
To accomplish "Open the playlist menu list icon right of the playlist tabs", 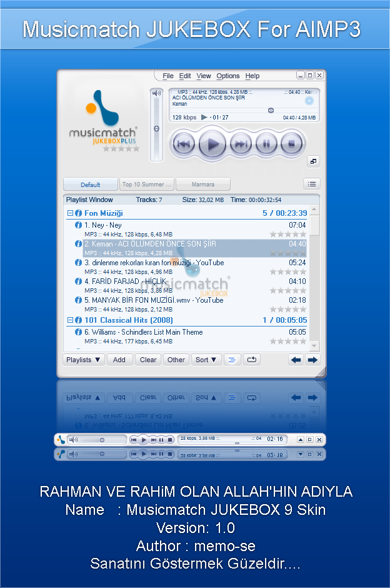I will click(x=312, y=184).
